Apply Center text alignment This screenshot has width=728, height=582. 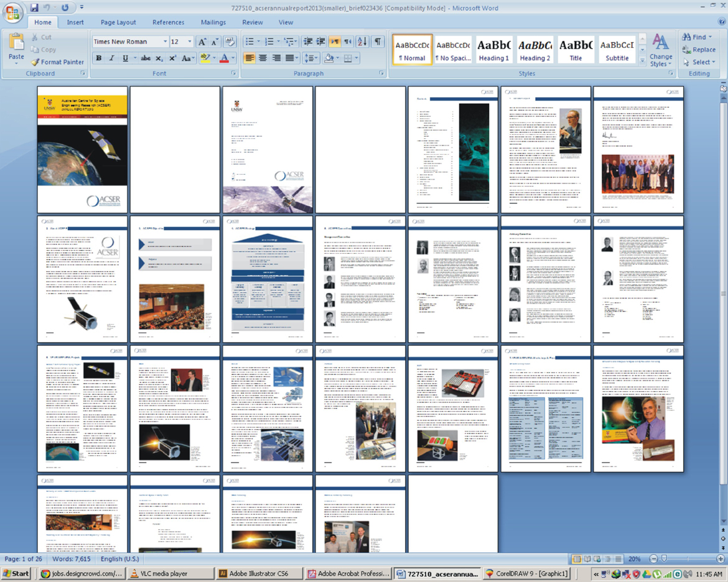[263, 58]
